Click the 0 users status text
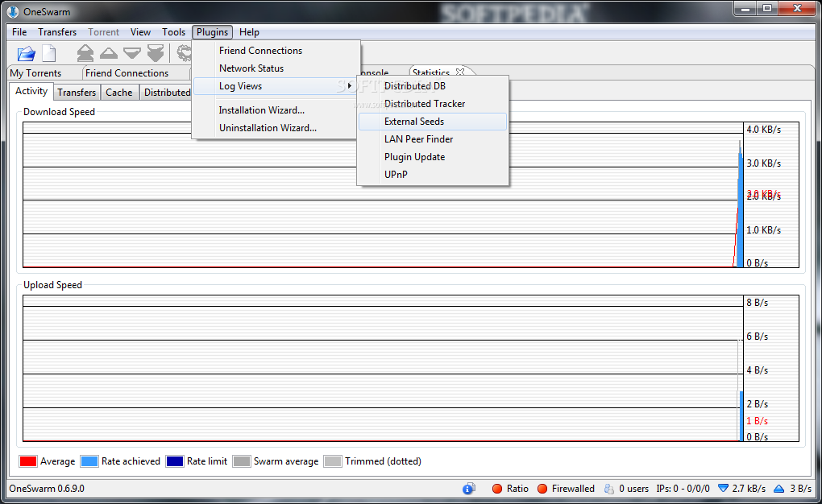 [633, 489]
